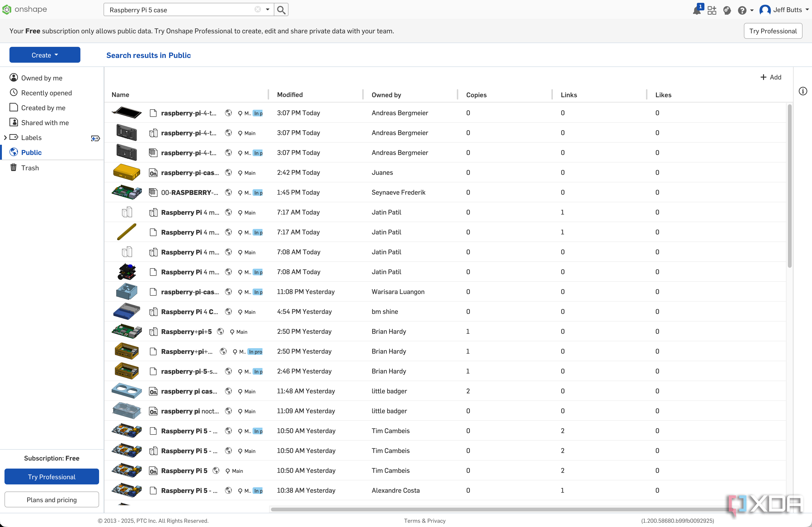812x527 pixels.
Task: Open the 00-RASPBERRY board thumbnail
Action: tap(127, 193)
